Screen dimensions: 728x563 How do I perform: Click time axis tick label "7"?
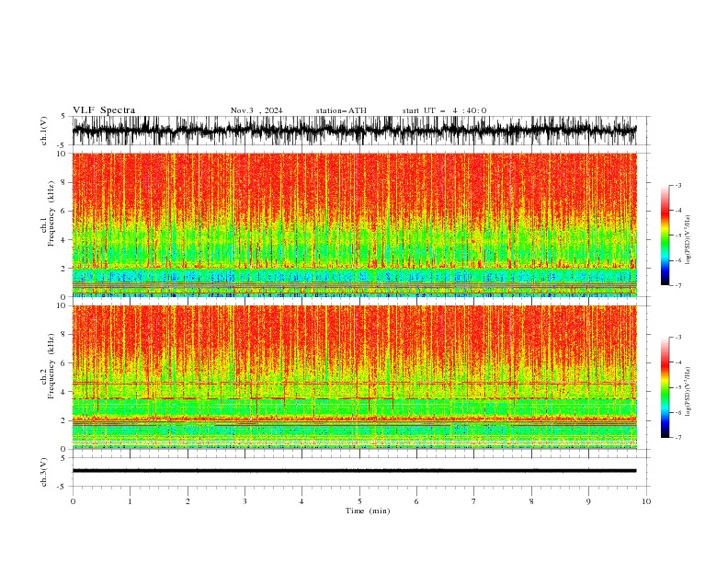coord(474,501)
